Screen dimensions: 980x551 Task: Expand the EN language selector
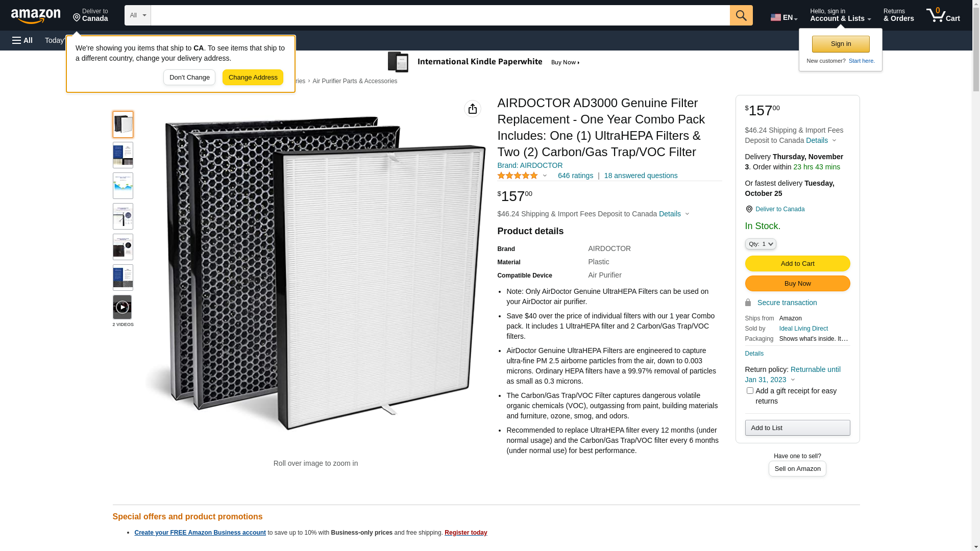pos(783,17)
